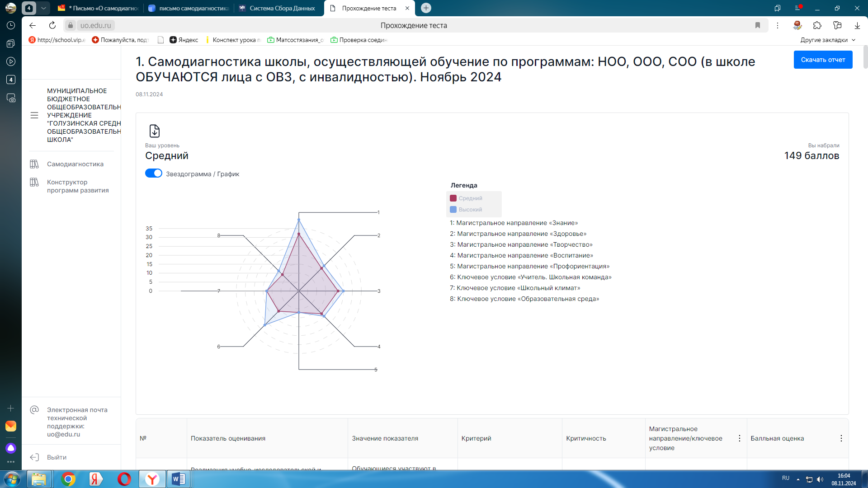The image size is (868, 488).
Task: Open the Яндекс bookmark
Action: click(x=184, y=40)
